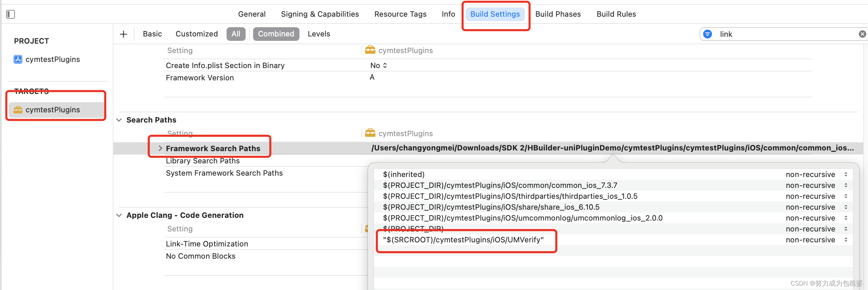Select the common_ios_7.3.7 path entry
Screen dimensions: 868x290
point(500,185)
